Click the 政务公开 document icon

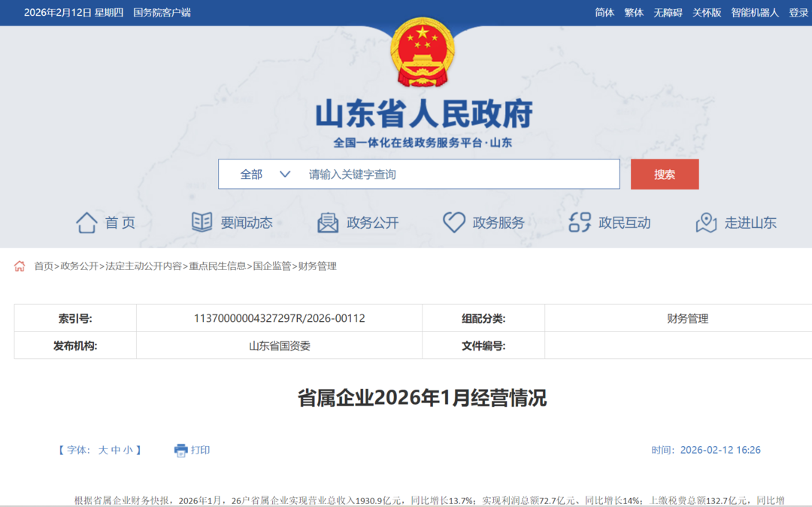point(328,223)
